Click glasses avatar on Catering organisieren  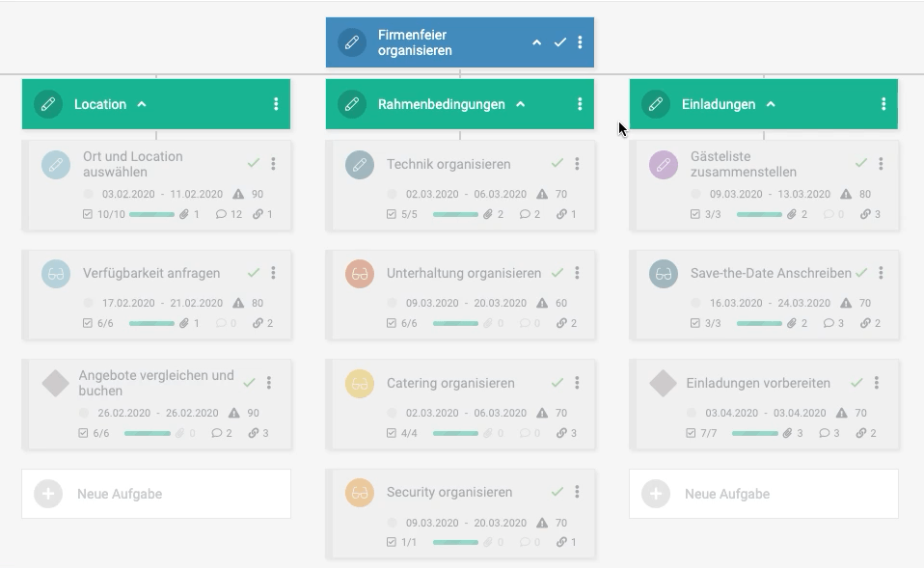[360, 384]
